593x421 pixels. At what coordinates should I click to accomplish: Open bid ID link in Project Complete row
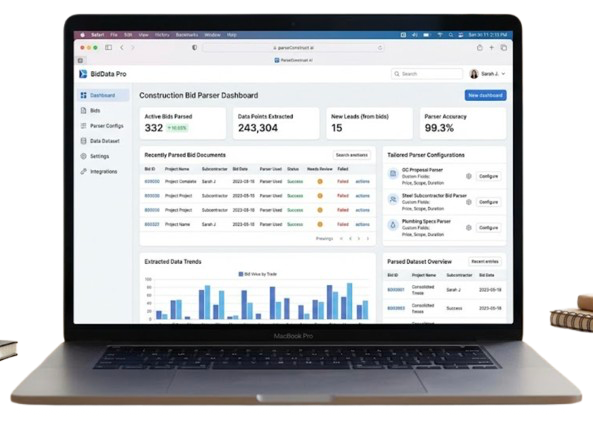(152, 182)
